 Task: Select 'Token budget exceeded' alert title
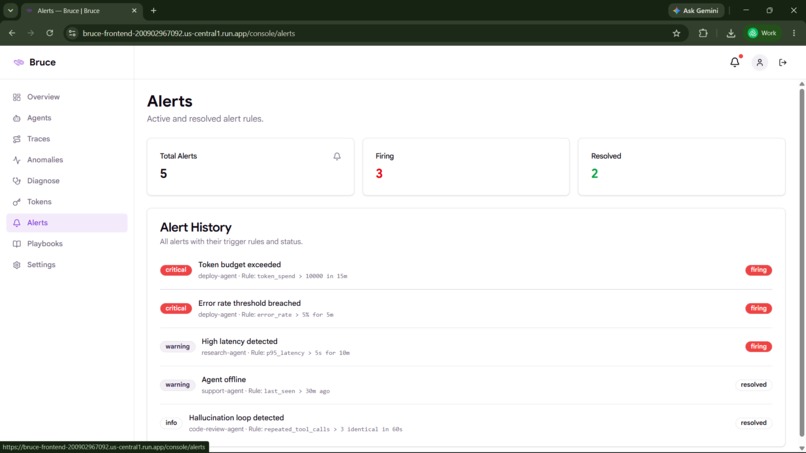coord(240,265)
